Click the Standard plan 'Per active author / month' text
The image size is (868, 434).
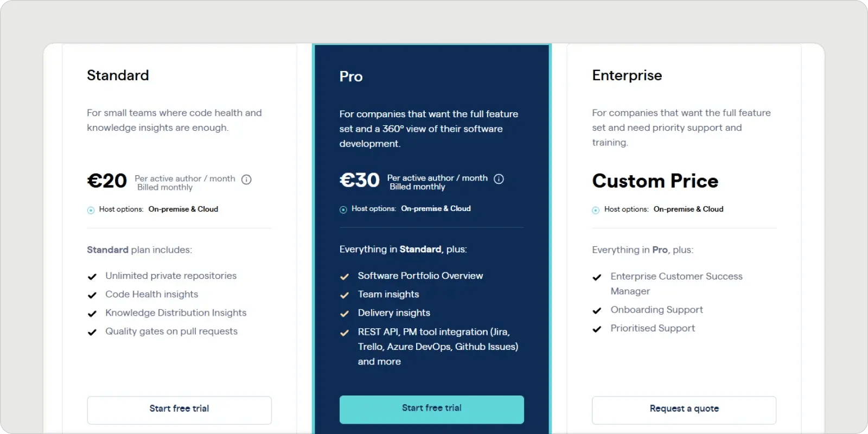pyautogui.click(x=185, y=178)
